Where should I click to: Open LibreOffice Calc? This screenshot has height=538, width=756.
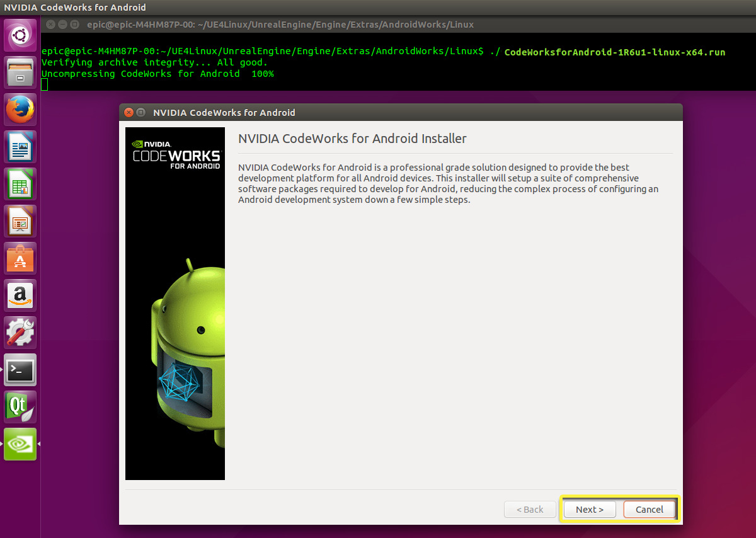[x=20, y=183]
